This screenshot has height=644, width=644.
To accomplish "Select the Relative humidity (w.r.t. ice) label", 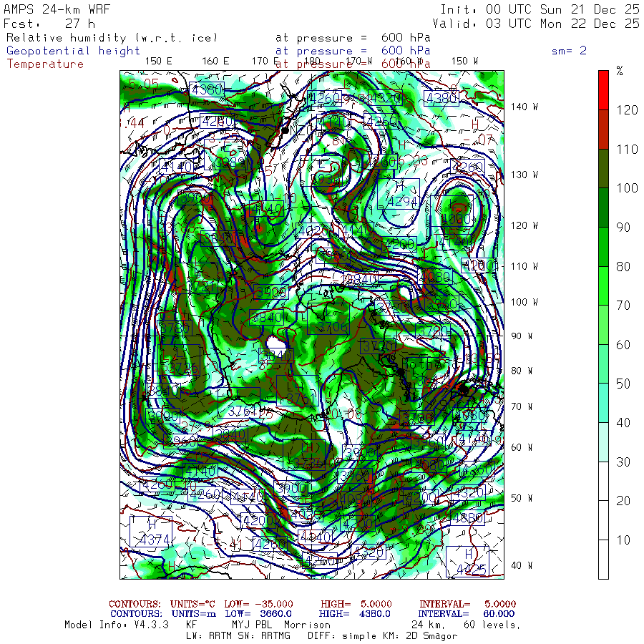I will [x=112, y=38].
